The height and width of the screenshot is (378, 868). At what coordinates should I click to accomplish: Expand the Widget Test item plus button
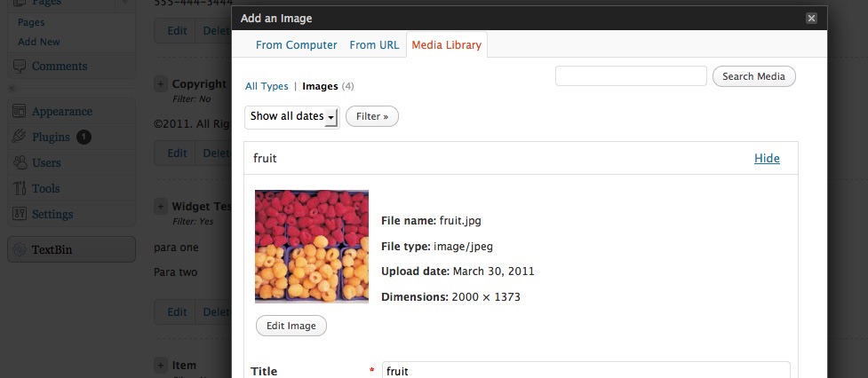(x=161, y=207)
